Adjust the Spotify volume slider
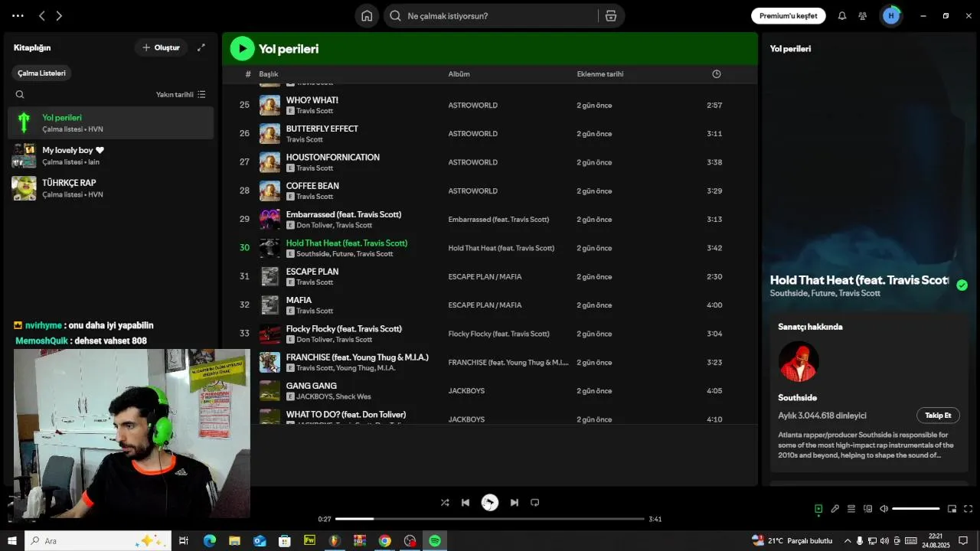The image size is (980, 551). click(916, 509)
